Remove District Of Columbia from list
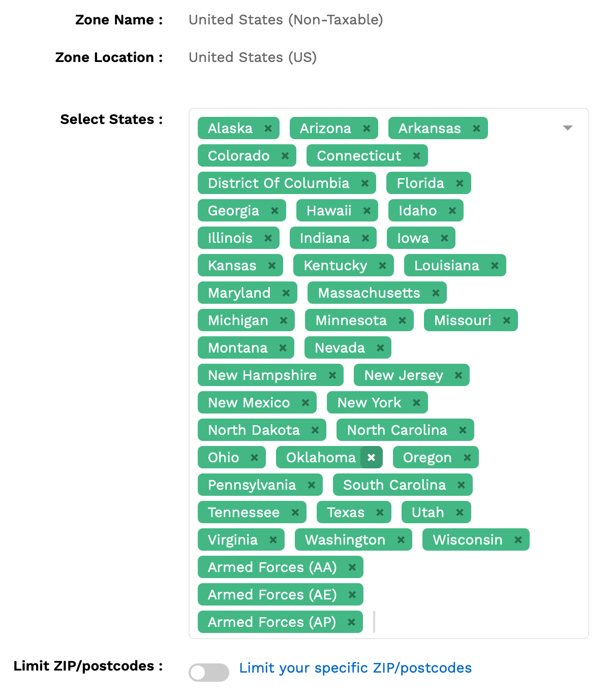Image resolution: width=611 pixels, height=700 pixels. point(364,183)
